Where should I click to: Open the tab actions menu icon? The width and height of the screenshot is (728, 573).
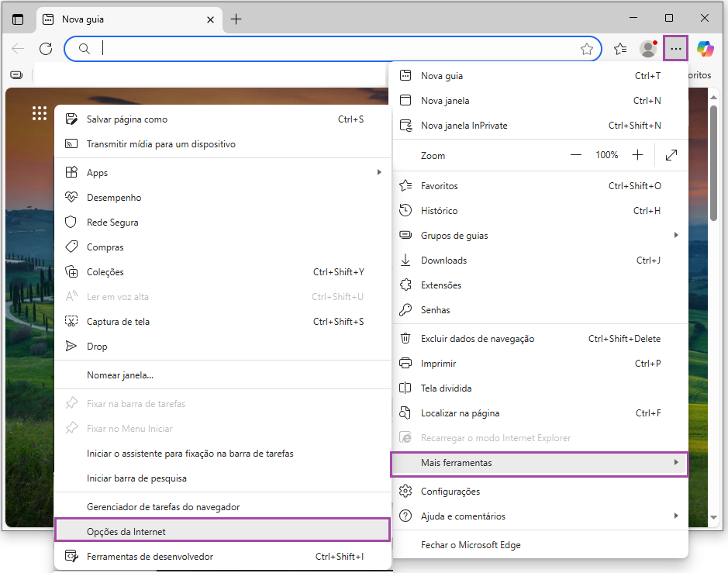tap(18, 19)
